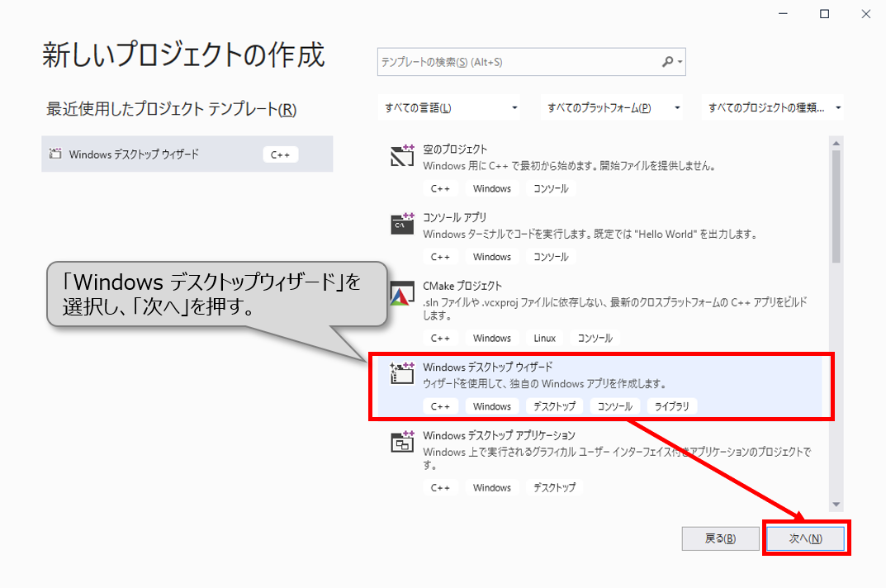Click the template list scrollbar thumb
The width and height of the screenshot is (886, 588).
[x=836, y=206]
